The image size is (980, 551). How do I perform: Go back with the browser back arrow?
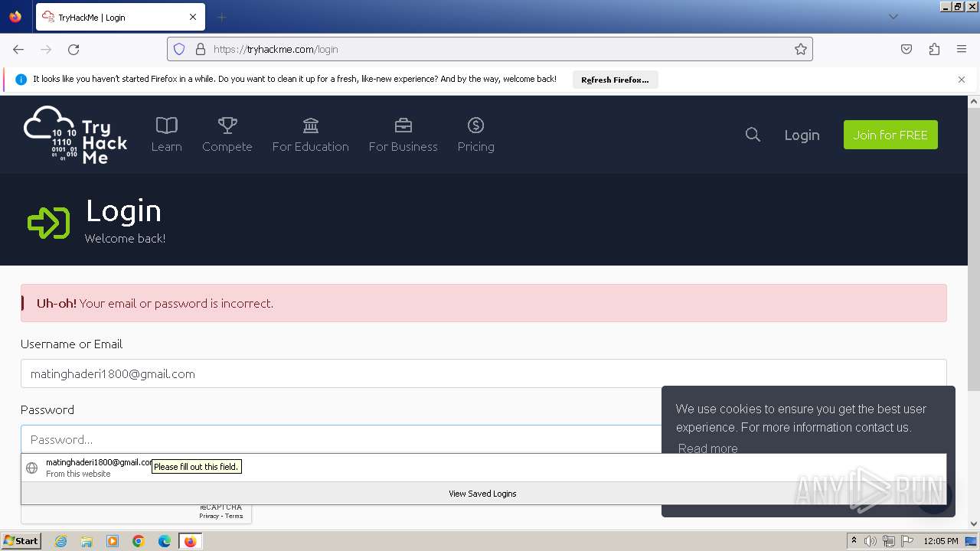tap(18, 49)
